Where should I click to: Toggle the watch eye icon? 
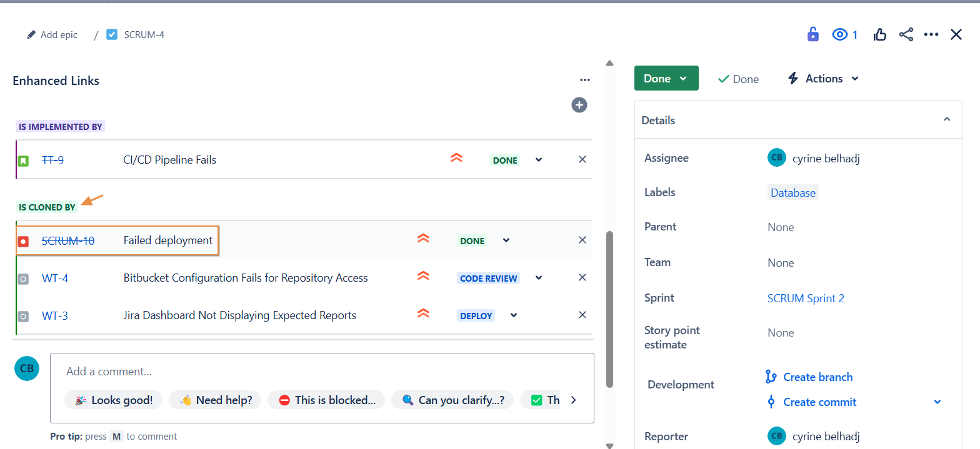(839, 35)
